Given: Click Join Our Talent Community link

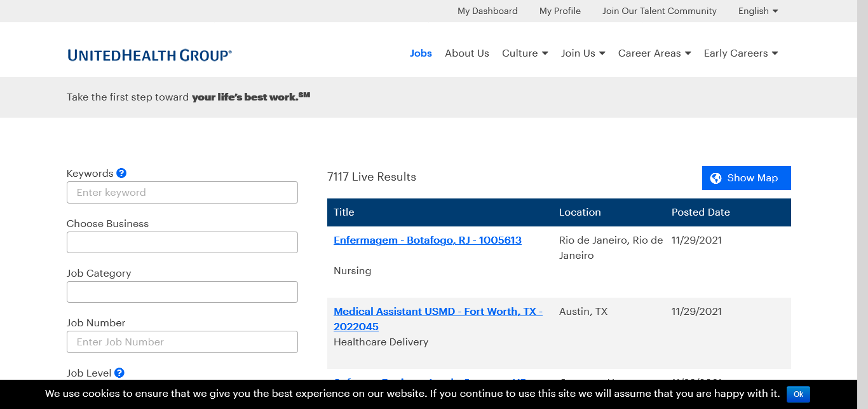Looking at the screenshot, I should pyautogui.click(x=659, y=11).
